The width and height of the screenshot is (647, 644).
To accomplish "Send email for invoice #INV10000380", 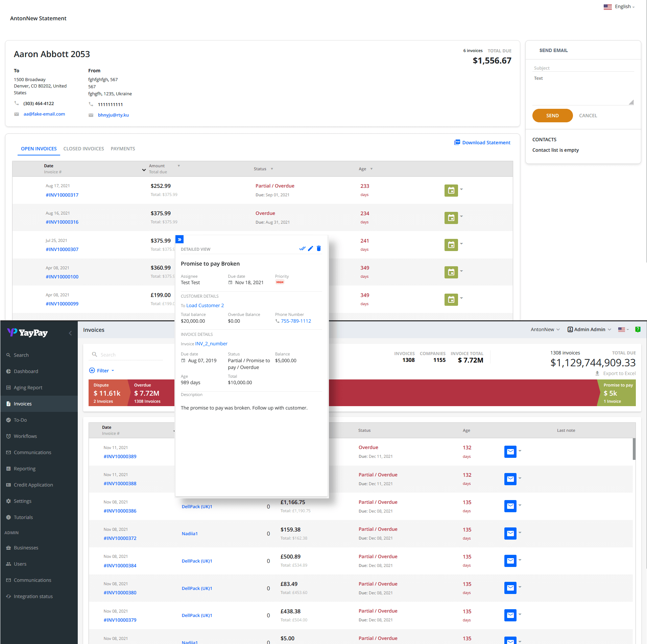I will [510, 588].
